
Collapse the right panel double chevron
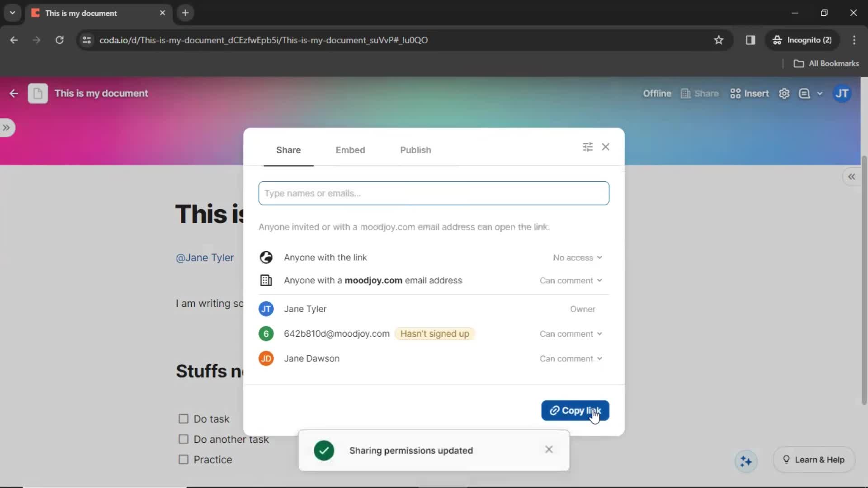(x=852, y=177)
